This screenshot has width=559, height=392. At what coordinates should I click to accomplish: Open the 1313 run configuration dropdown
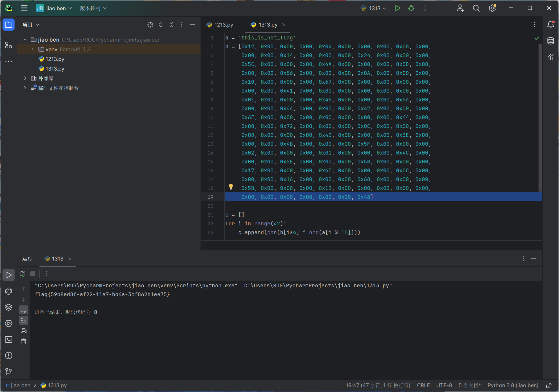373,8
